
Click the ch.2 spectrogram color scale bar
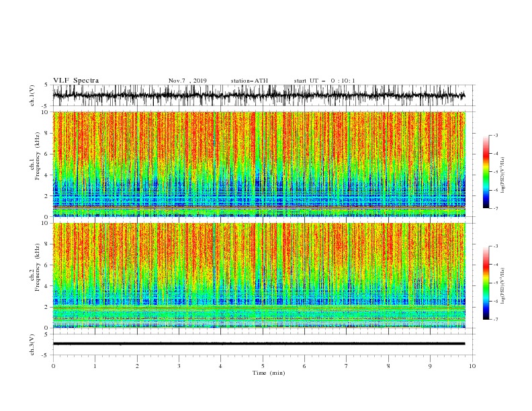pos(486,283)
